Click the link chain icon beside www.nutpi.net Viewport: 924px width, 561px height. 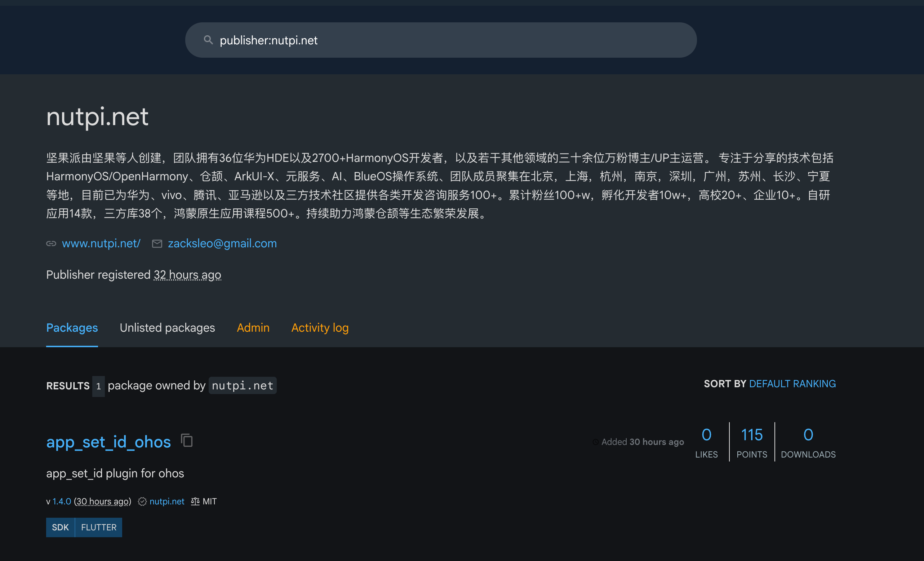51,243
